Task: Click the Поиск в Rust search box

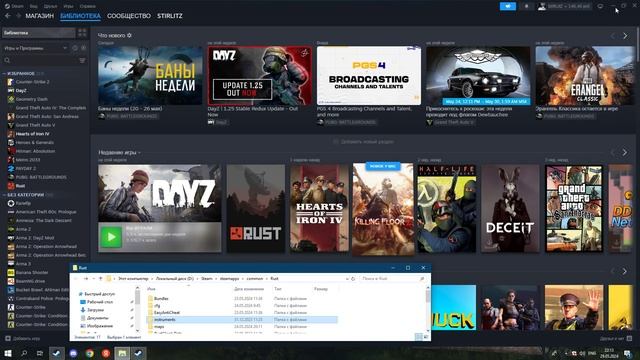Action: [392, 279]
